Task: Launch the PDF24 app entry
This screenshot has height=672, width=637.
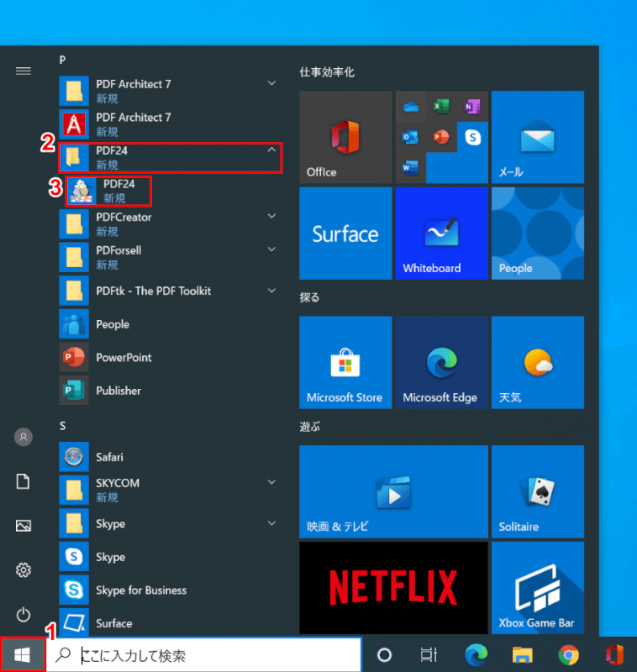Action: point(108,192)
